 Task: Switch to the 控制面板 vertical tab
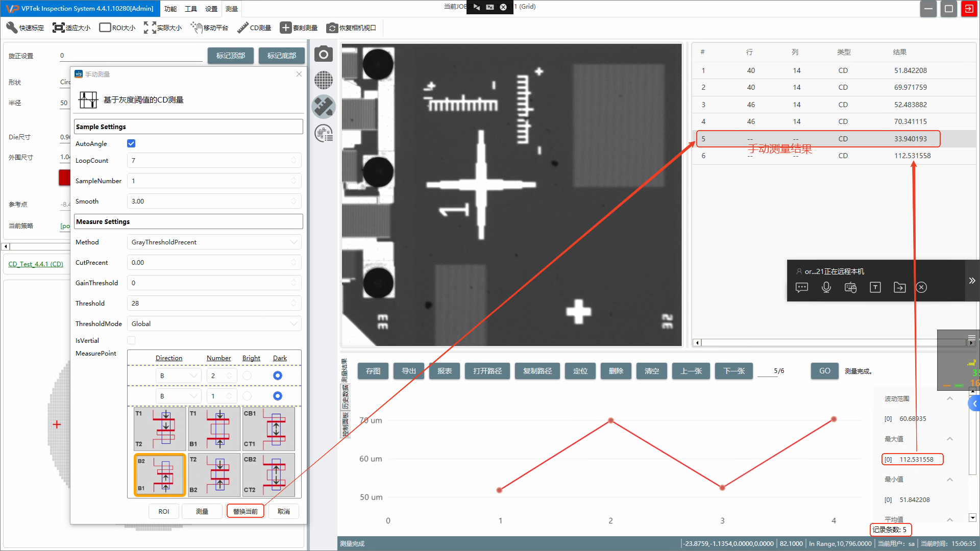point(345,424)
